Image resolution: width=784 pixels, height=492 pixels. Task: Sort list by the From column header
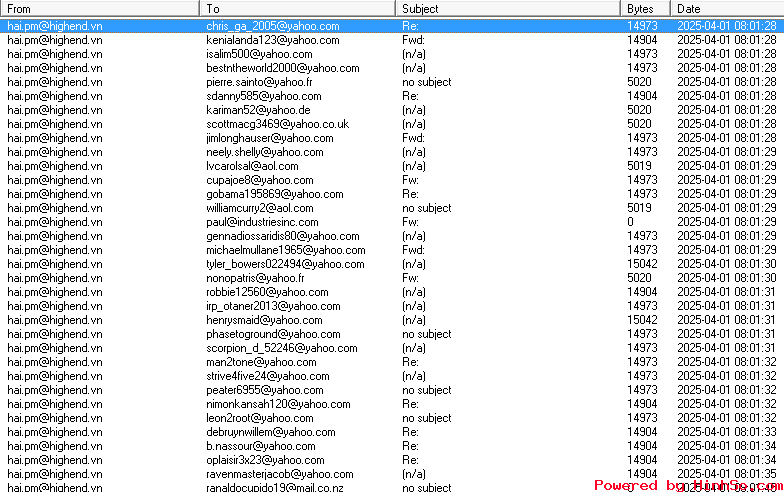click(100, 8)
